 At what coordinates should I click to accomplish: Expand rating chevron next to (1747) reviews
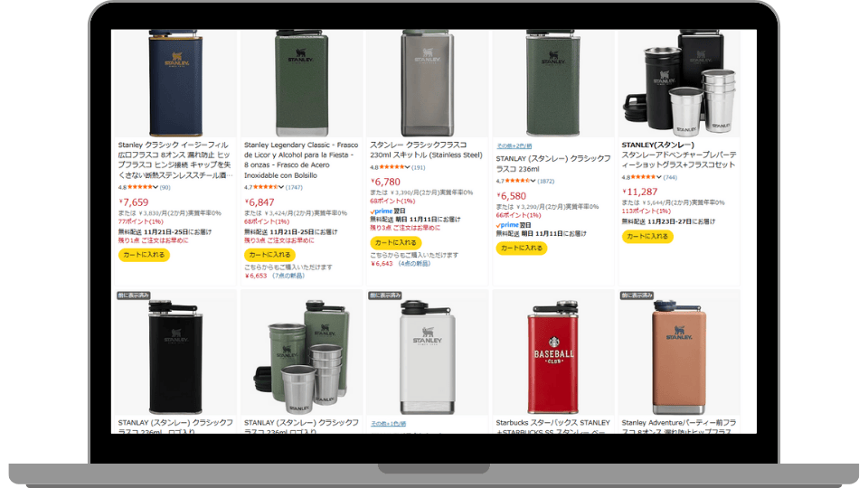pos(281,188)
